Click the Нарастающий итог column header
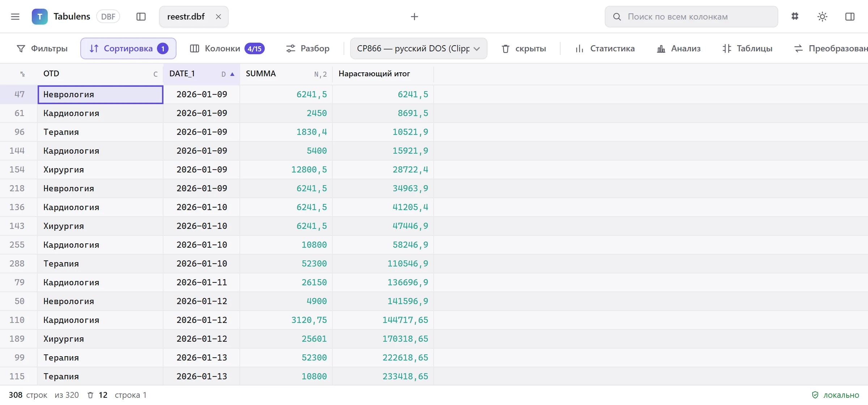Viewport: 868px width, 405px height. click(x=383, y=74)
